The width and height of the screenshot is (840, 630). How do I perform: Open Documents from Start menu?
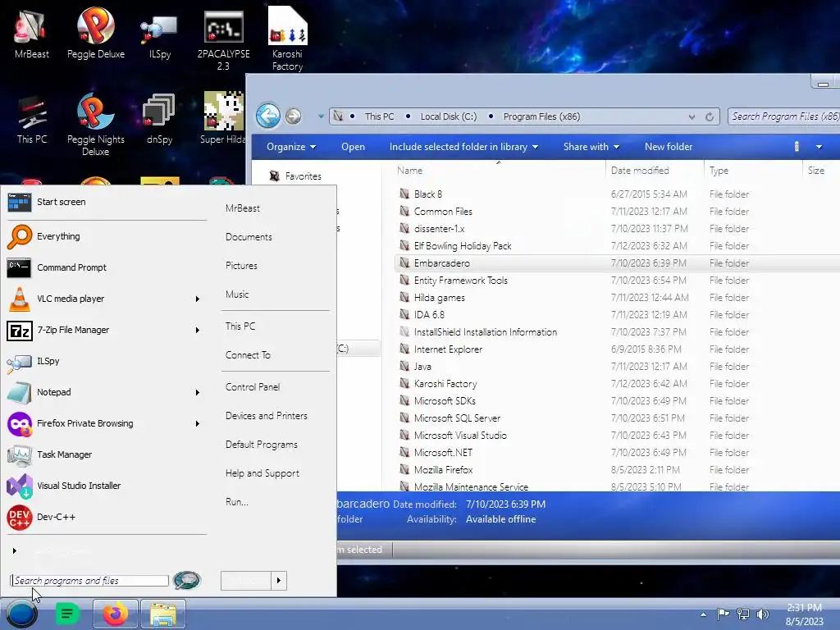coord(249,237)
